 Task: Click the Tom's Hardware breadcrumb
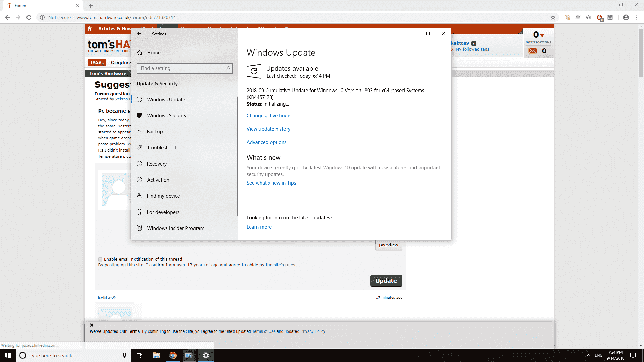108,73
